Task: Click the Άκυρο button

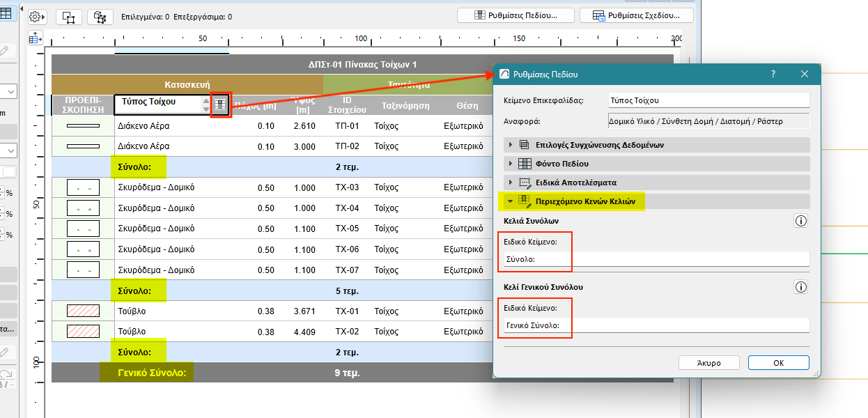Action: (x=708, y=363)
